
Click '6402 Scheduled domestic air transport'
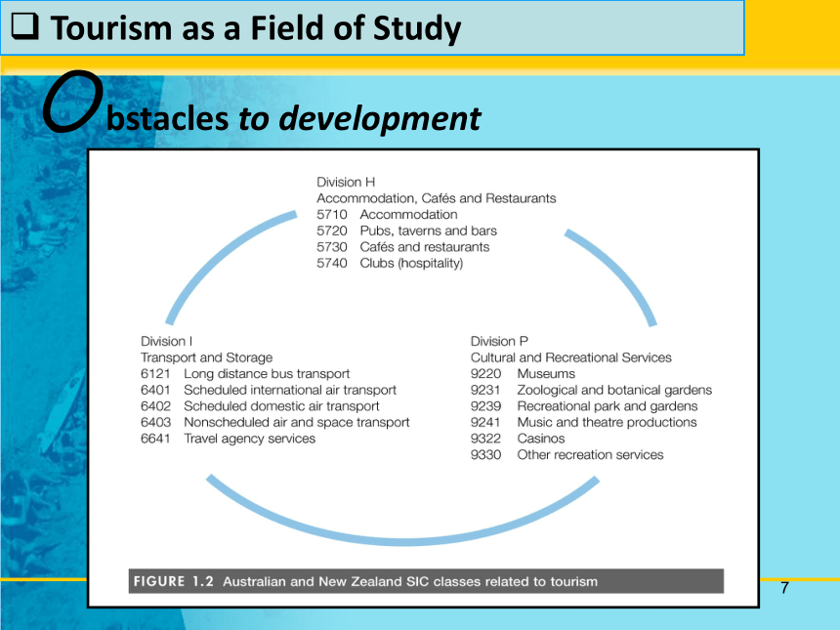click(x=260, y=406)
